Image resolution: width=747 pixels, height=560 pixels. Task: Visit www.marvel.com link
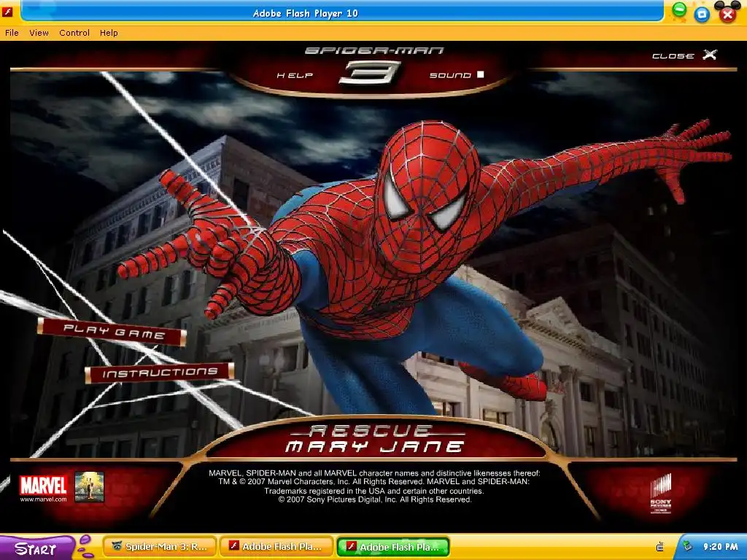click(x=43, y=499)
